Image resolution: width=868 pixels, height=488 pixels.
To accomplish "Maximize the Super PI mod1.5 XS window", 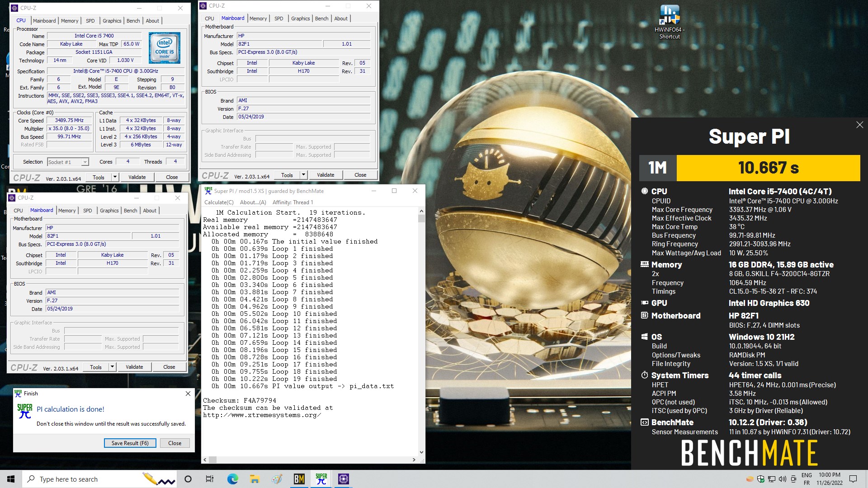I will [x=394, y=191].
